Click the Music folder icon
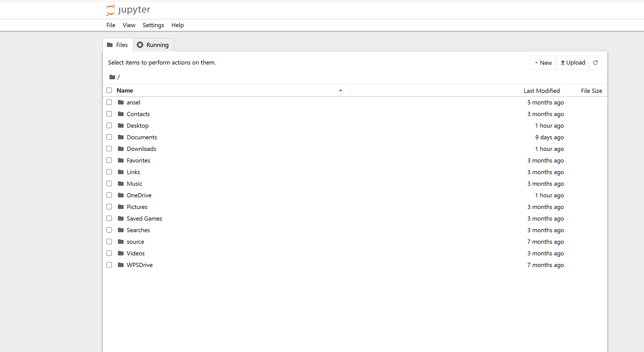Image resolution: width=644 pixels, height=352 pixels. tap(120, 184)
